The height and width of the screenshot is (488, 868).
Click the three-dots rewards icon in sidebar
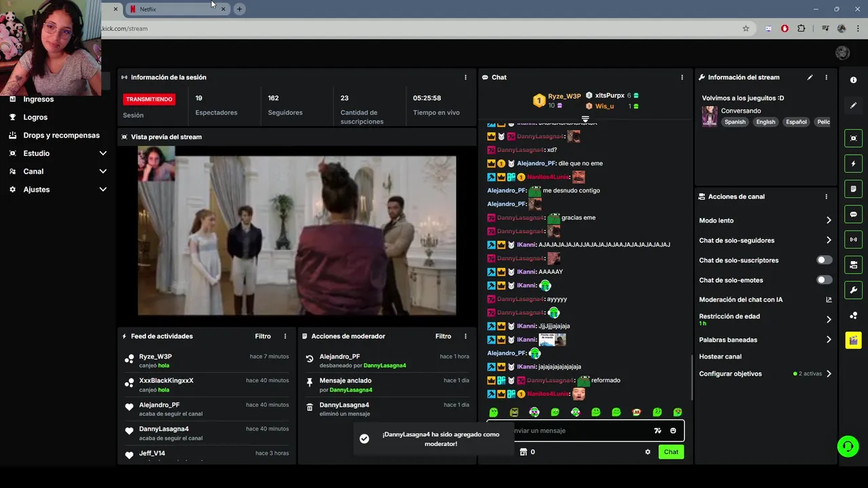point(853,315)
